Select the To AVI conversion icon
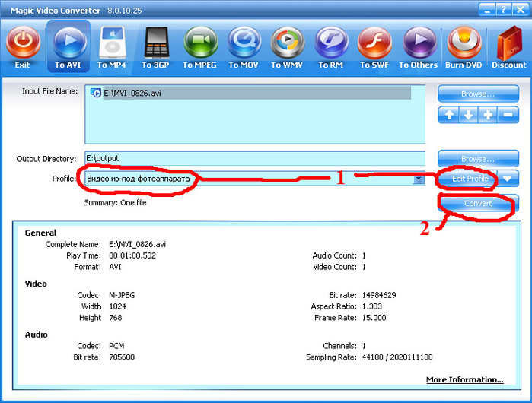The width and height of the screenshot is (532, 403). pos(70,43)
